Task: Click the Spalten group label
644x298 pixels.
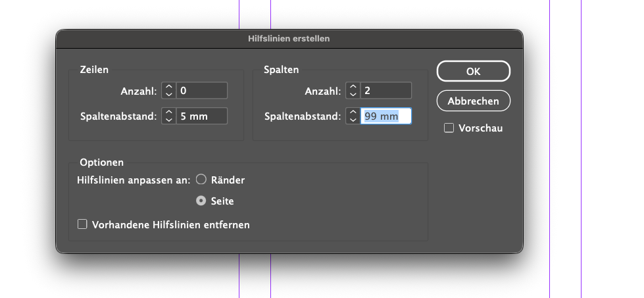Action: click(x=282, y=69)
